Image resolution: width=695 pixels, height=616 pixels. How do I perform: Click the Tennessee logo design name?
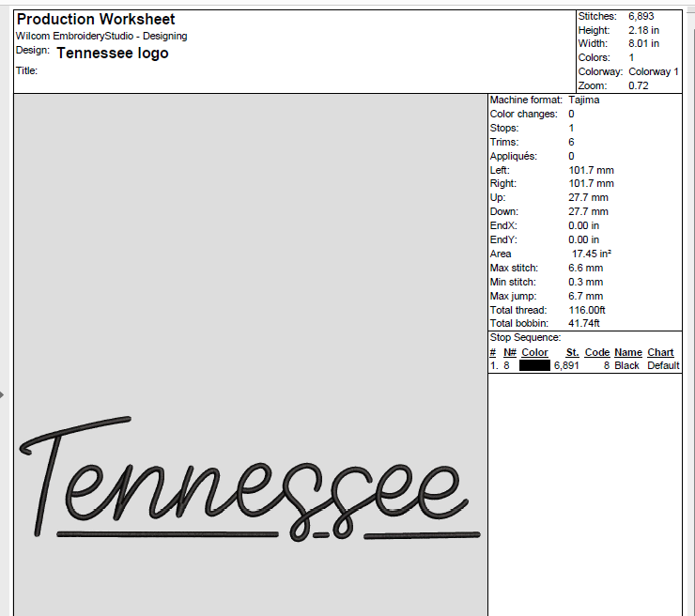pyautogui.click(x=113, y=53)
